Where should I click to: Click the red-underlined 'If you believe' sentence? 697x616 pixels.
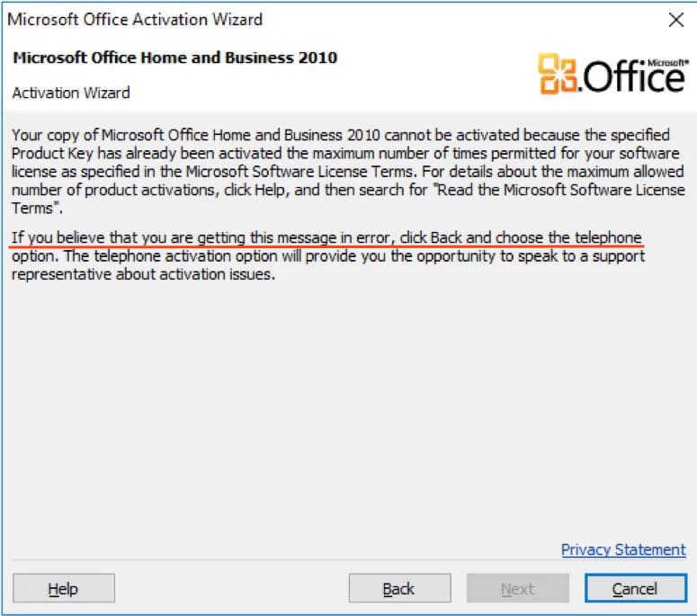[x=327, y=237]
